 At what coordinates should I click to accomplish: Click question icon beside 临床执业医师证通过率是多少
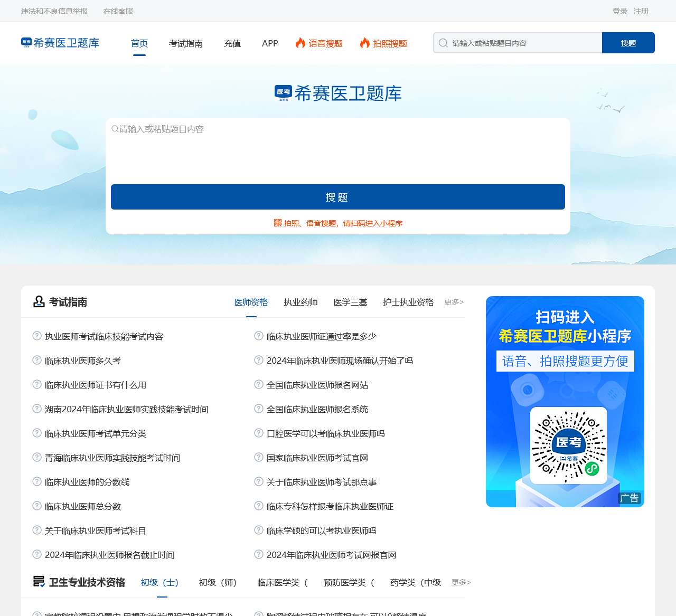pos(259,336)
